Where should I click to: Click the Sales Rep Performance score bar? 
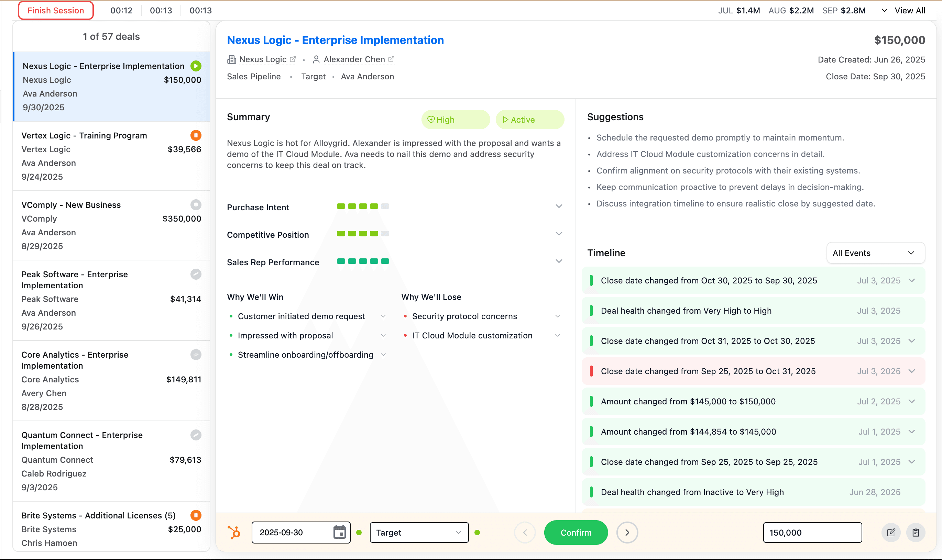click(x=363, y=261)
